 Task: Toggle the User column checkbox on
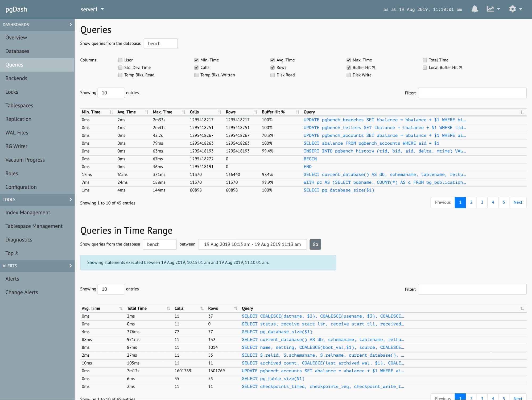[x=120, y=60]
